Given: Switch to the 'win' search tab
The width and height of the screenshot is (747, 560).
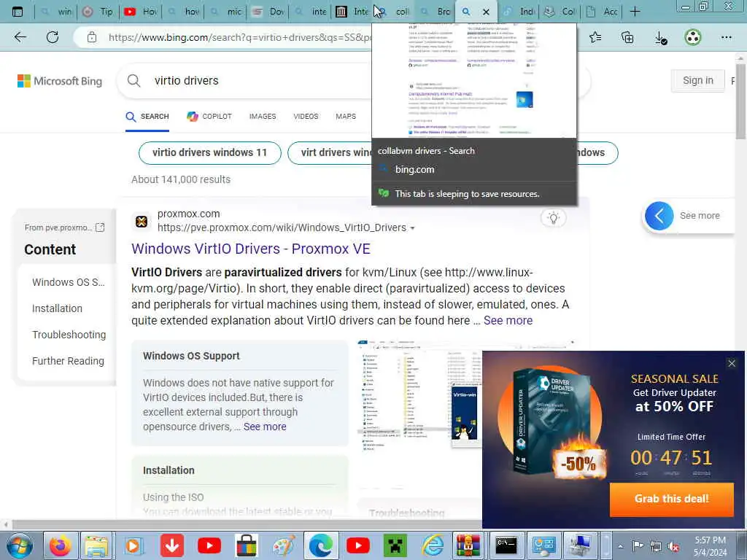Looking at the screenshot, I should click(x=56, y=12).
